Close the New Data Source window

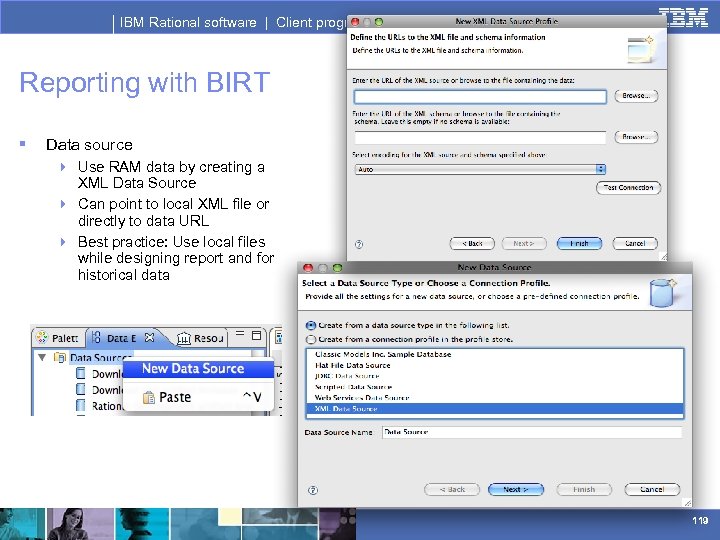point(308,268)
